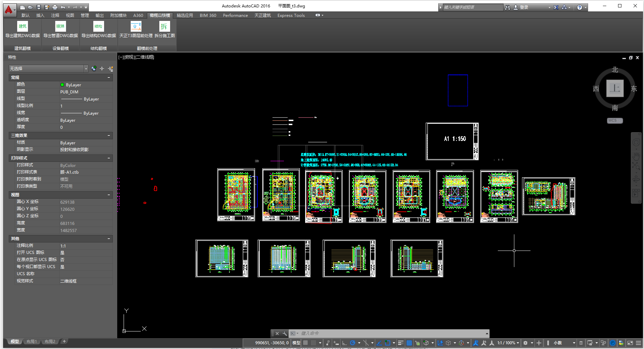Click the ViewCube 北 direction label

pos(615,69)
